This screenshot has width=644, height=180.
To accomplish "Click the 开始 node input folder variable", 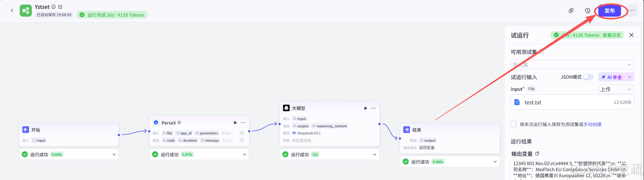I will coord(39,140).
